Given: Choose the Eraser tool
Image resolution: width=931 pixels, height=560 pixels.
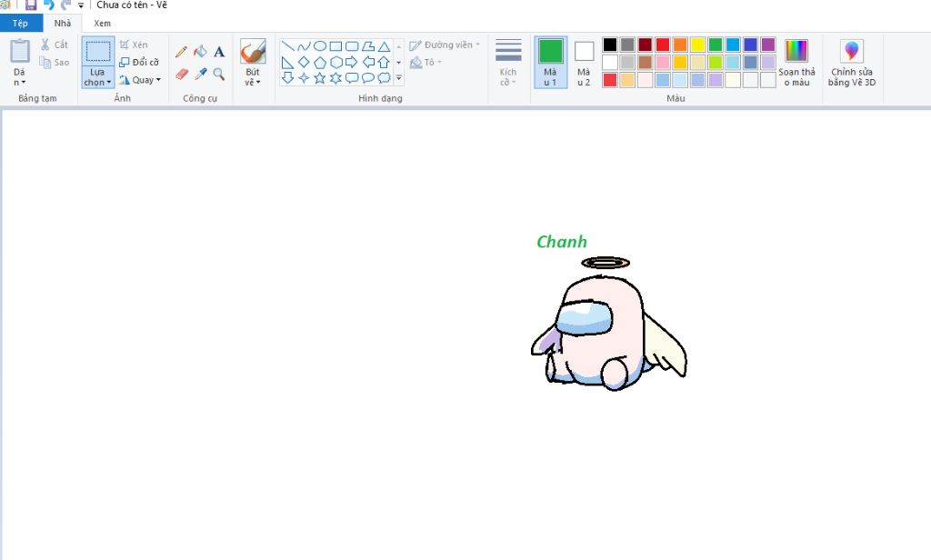Looking at the screenshot, I should tap(182, 74).
